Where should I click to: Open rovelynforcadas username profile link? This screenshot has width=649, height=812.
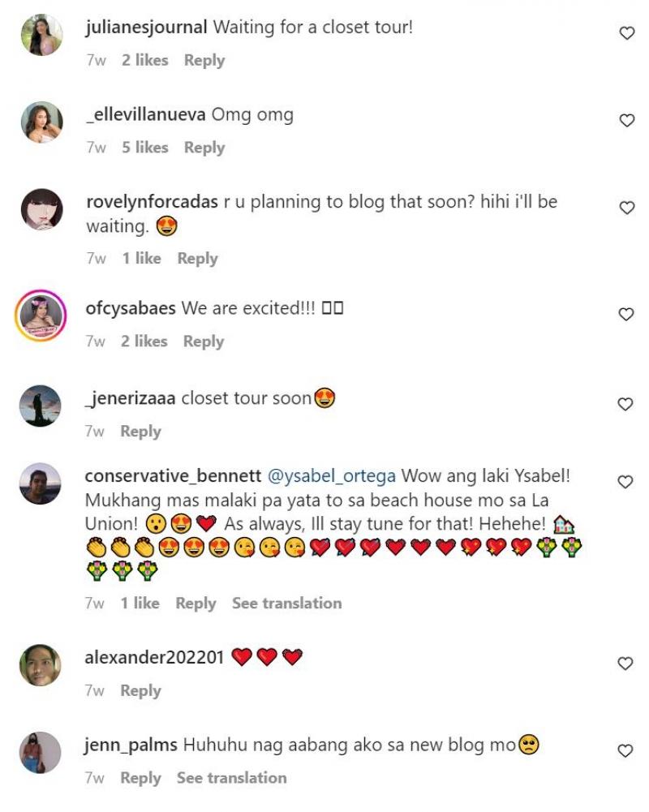pyautogui.click(x=151, y=202)
